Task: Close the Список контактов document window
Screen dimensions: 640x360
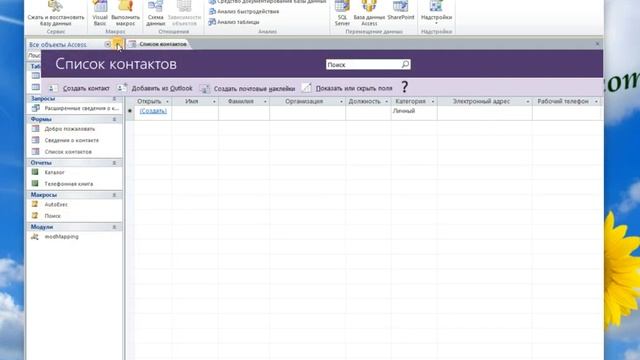Action: coord(598,44)
